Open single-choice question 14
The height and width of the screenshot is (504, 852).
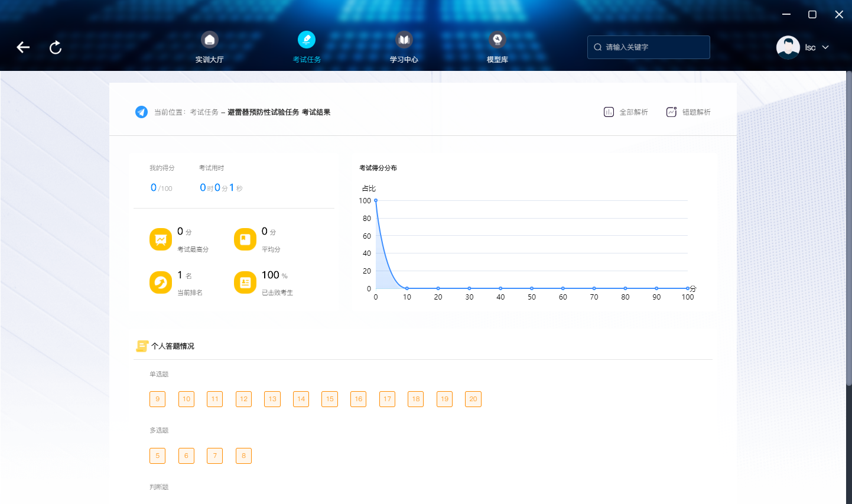(x=301, y=399)
